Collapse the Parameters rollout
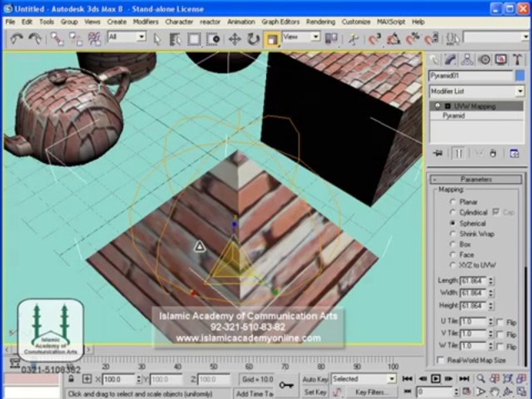This screenshot has height=399, width=532. point(476,179)
